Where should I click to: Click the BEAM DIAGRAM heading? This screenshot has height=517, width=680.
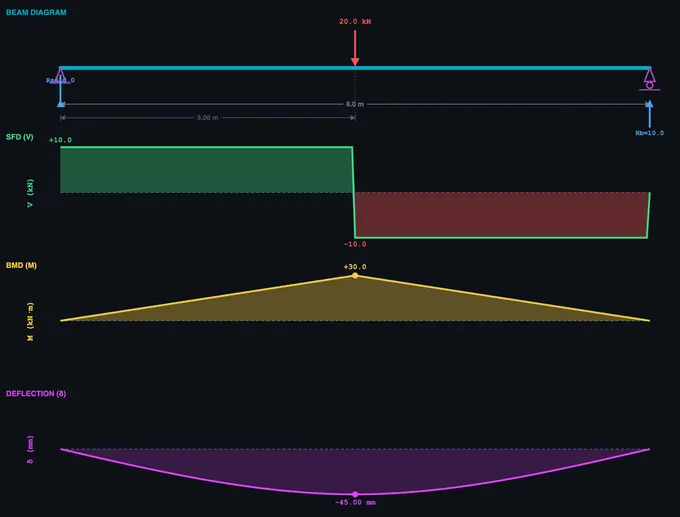point(36,13)
